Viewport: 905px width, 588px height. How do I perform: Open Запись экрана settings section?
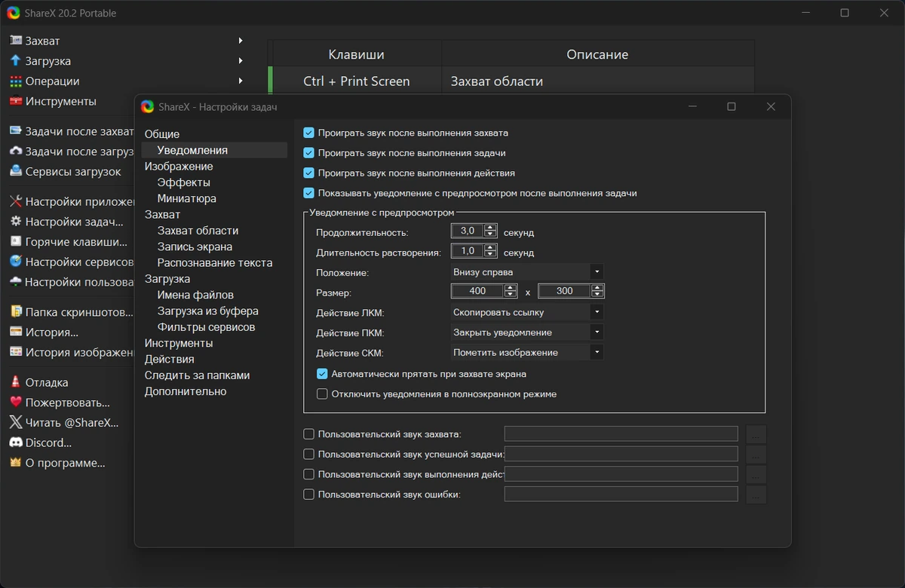tap(195, 247)
